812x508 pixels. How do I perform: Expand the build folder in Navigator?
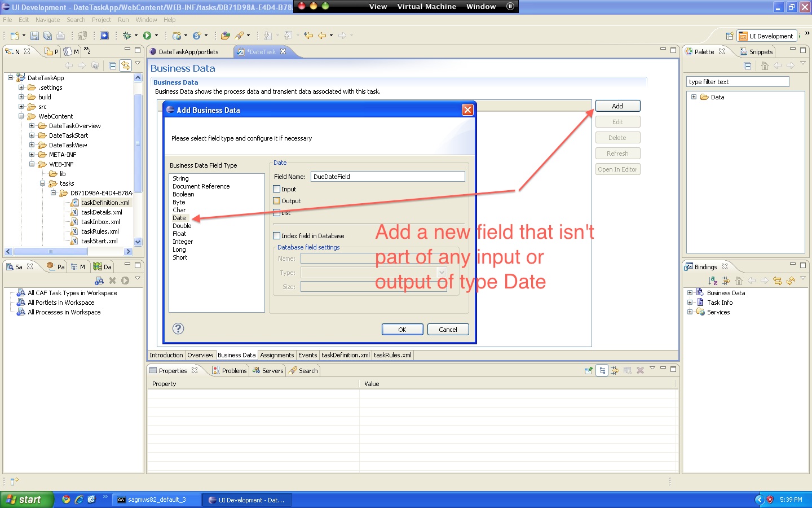pos(21,97)
